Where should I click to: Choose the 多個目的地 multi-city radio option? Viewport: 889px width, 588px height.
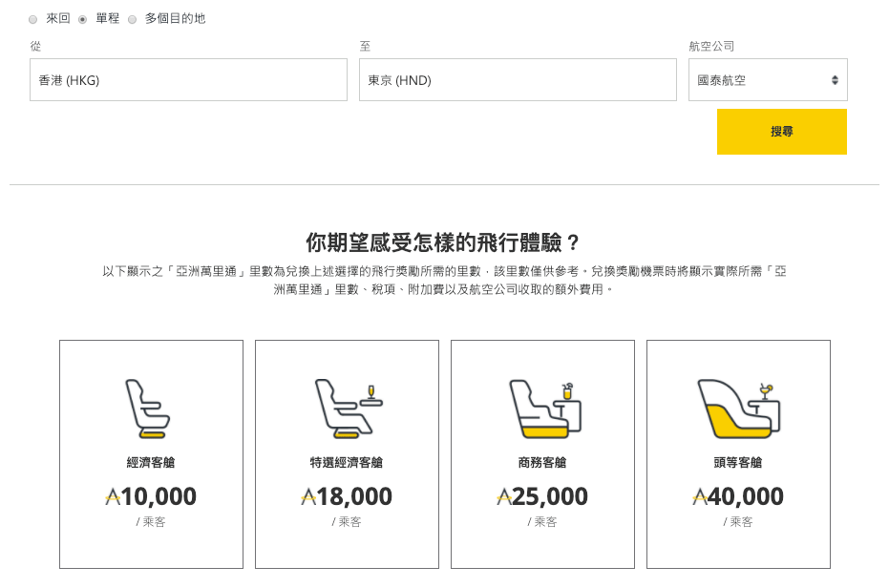tap(133, 19)
